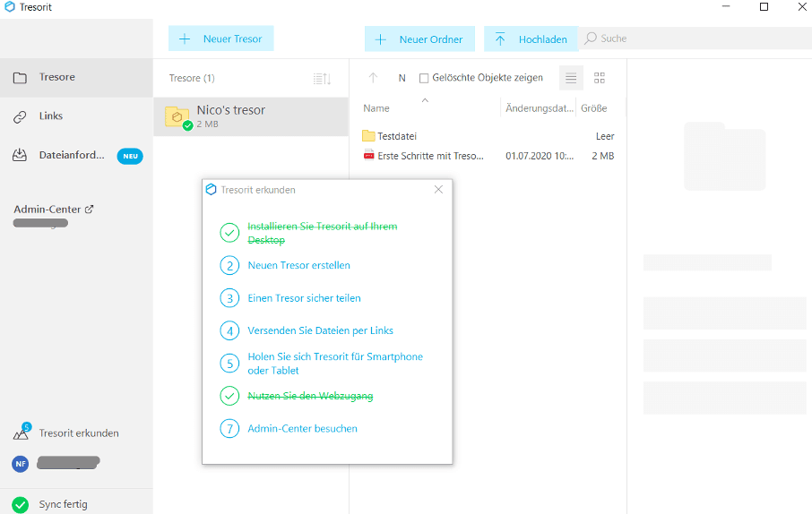Click the Sync fertig status text

pyautogui.click(x=63, y=504)
